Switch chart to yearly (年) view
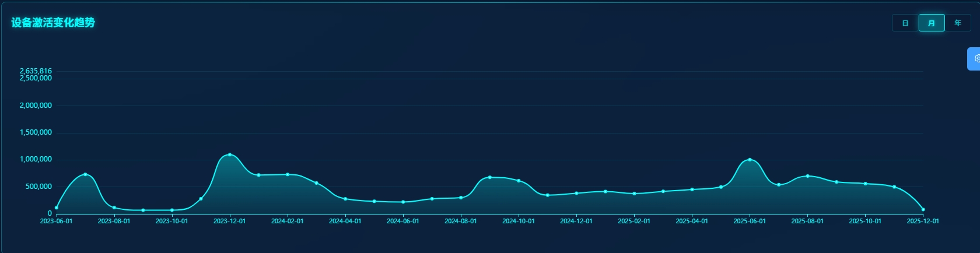The height and width of the screenshot is (253, 980). click(x=958, y=23)
